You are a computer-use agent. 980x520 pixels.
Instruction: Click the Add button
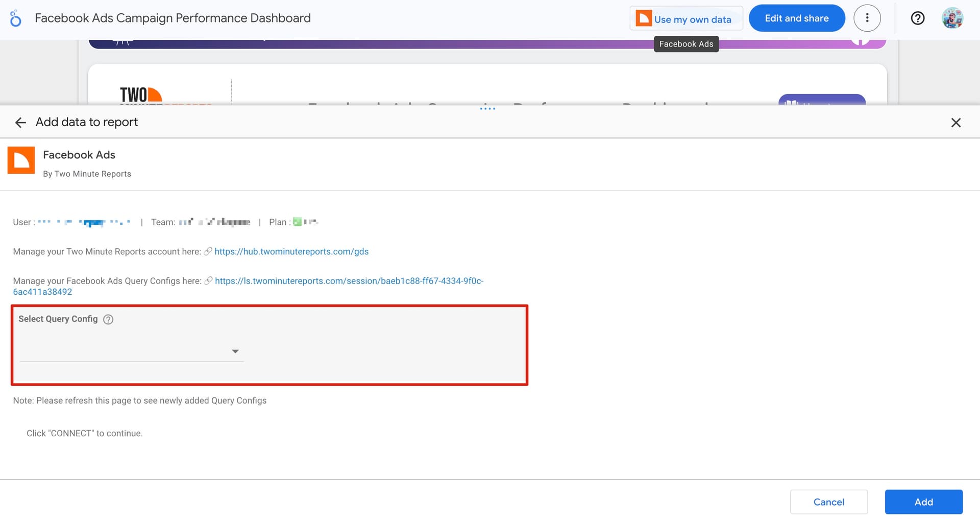924,502
